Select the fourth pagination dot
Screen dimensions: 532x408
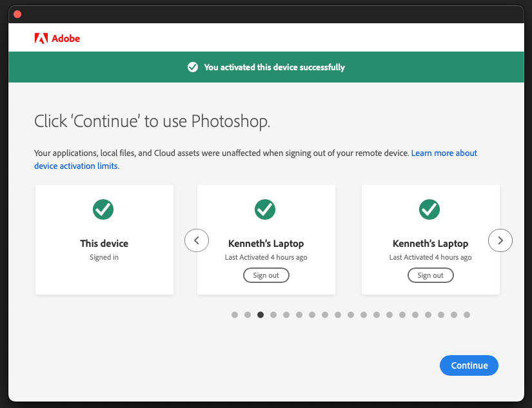[273, 315]
